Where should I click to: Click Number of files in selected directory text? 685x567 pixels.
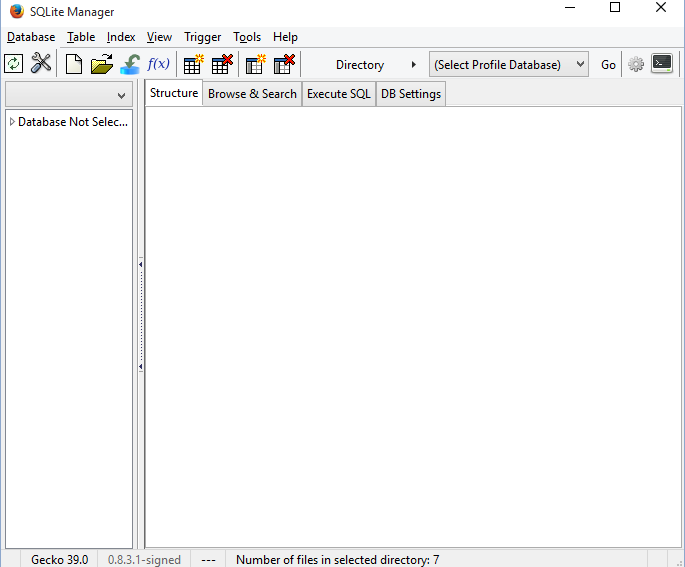point(338,559)
